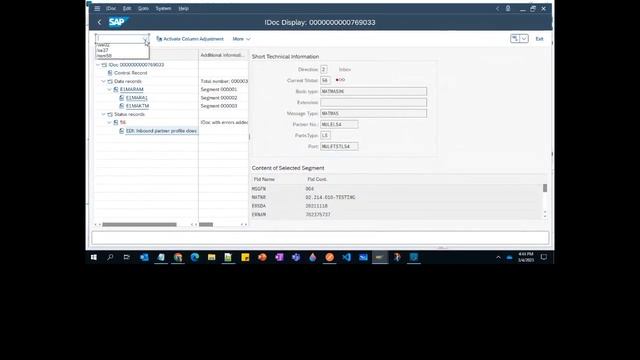Click the Partner No. field
This screenshot has height=360, width=640.
pos(339,124)
